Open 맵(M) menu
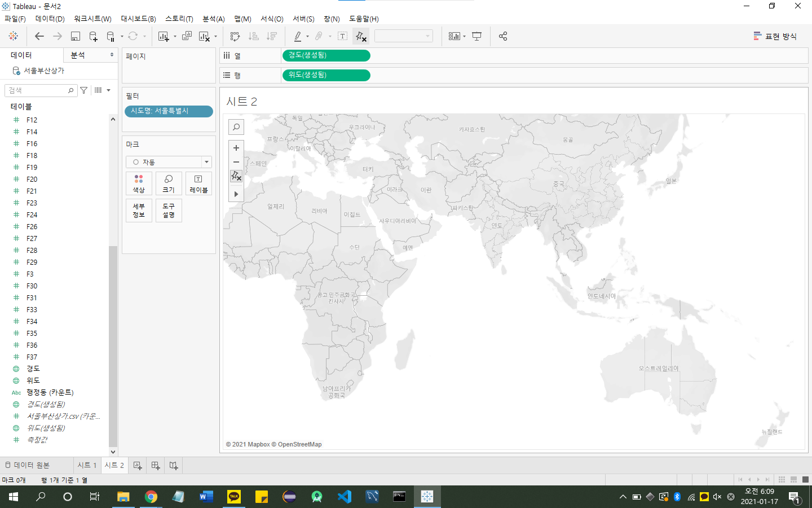The width and height of the screenshot is (812, 508). coord(242,19)
